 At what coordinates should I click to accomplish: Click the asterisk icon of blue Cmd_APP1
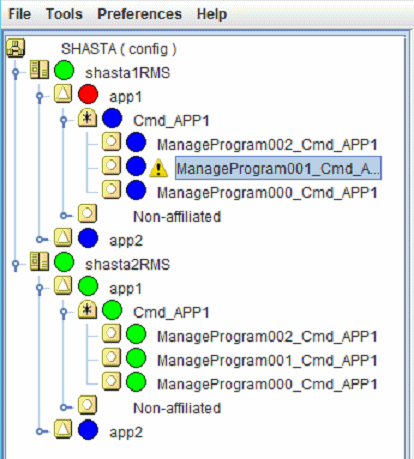(87, 118)
